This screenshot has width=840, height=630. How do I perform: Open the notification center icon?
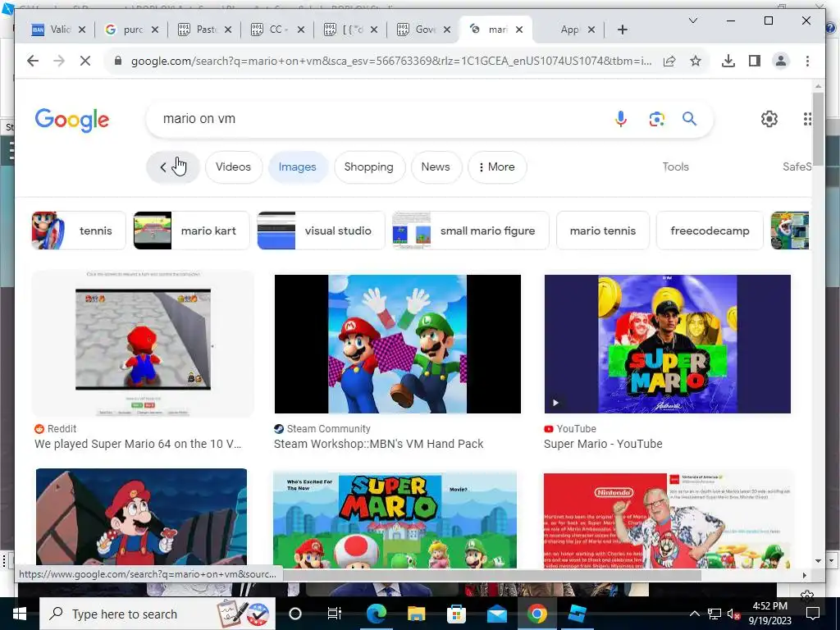[813, 614]
